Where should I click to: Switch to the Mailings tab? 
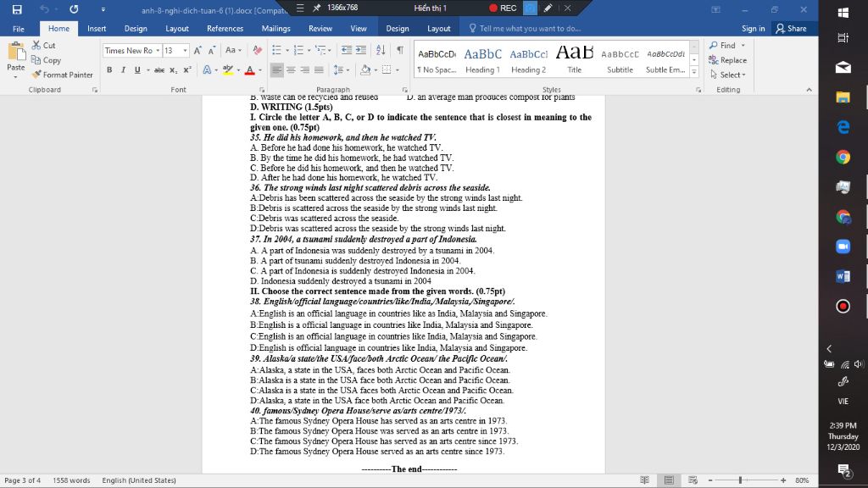coord(275,28)
